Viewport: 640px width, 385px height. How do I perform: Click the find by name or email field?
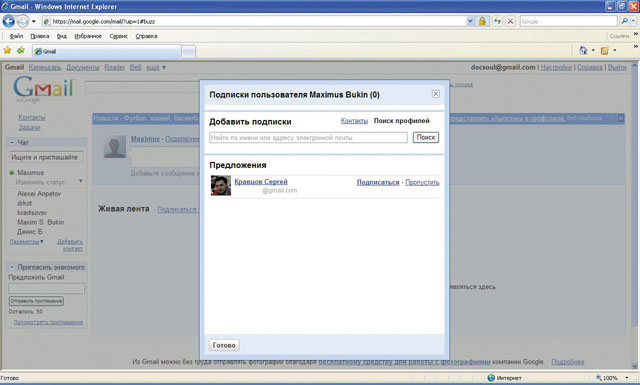pos(308,138)
